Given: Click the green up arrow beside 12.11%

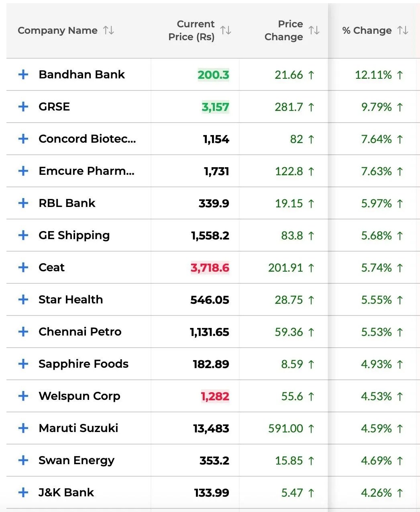Looking at the screenshot, I should pyautogui.click(x=399, y=75).
